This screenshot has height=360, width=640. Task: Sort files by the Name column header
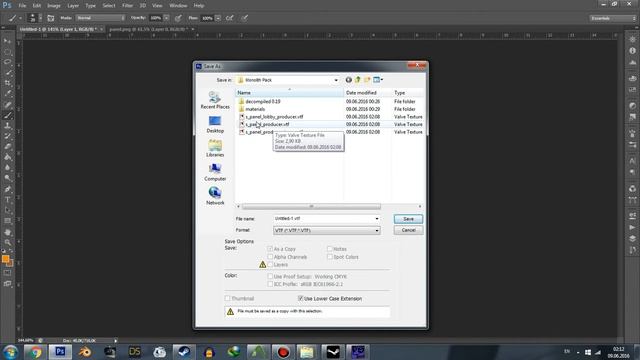pyautogui.click(x=289, y=93)
